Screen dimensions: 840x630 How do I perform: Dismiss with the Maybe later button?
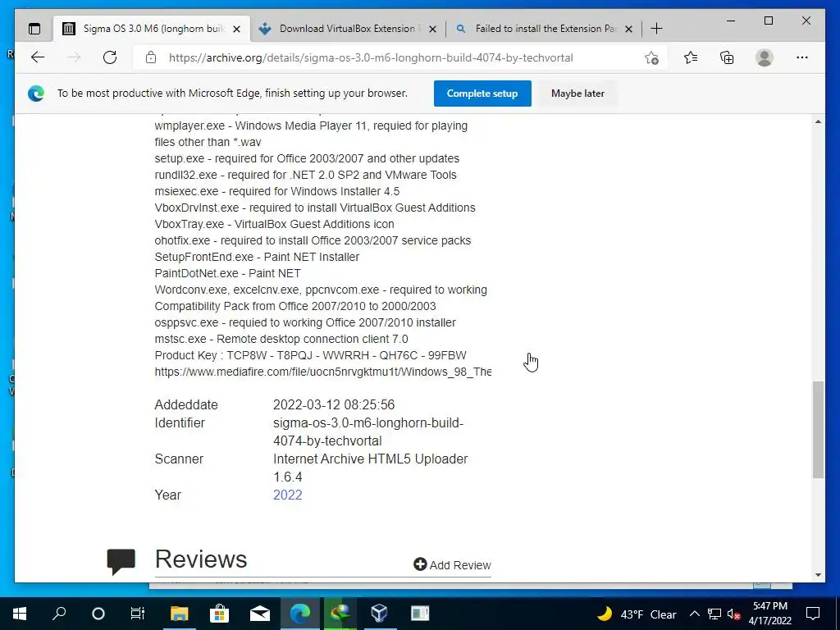click(577, 94)
